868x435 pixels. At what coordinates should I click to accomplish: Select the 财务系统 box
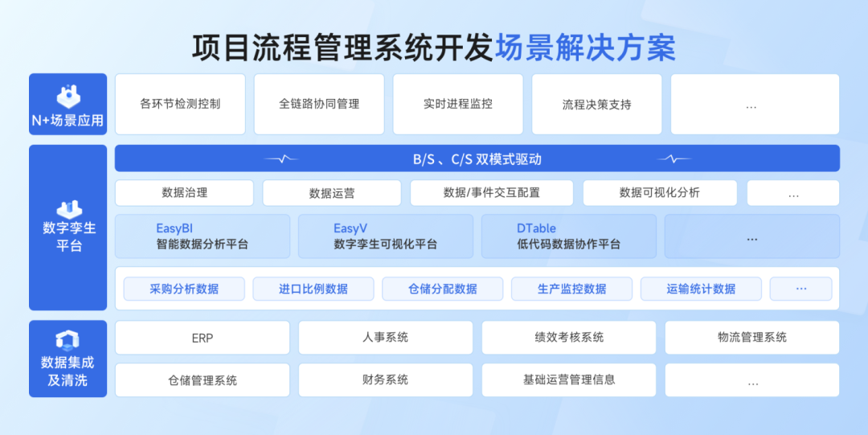(386, 380)
